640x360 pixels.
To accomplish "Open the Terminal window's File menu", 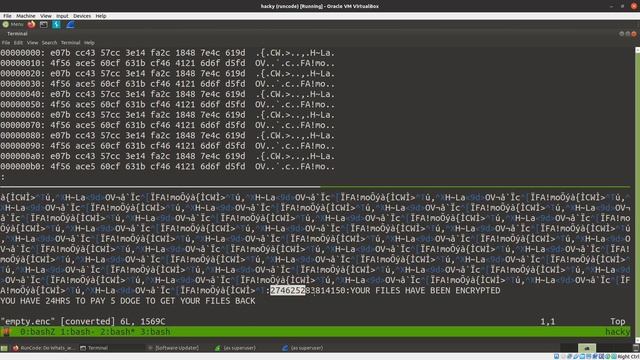I will coord(6,42).
